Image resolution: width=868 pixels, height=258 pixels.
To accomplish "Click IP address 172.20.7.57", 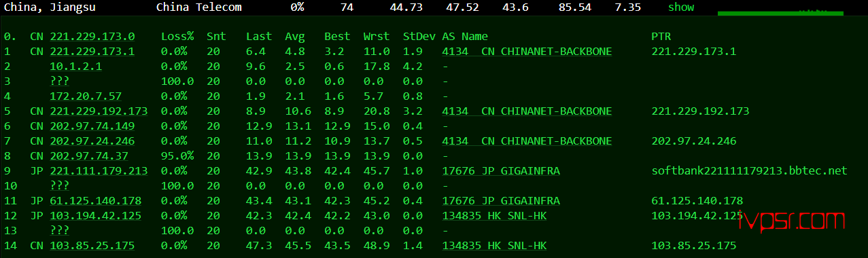I will point(86,96).
